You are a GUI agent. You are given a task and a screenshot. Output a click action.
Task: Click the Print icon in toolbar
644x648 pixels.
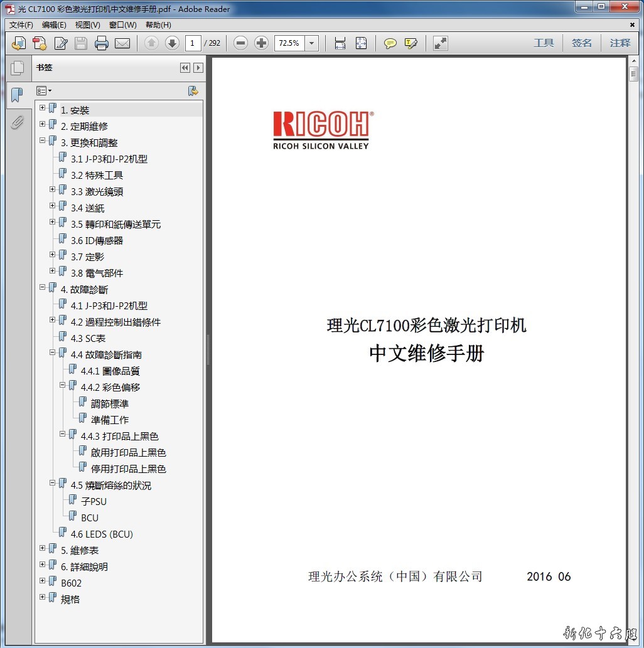102,43
